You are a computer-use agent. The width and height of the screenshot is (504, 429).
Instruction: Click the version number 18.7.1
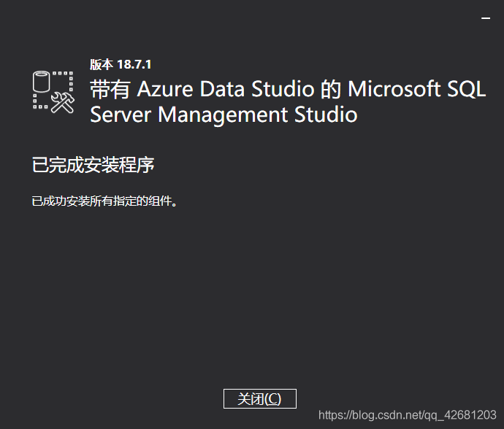point(134,65)
